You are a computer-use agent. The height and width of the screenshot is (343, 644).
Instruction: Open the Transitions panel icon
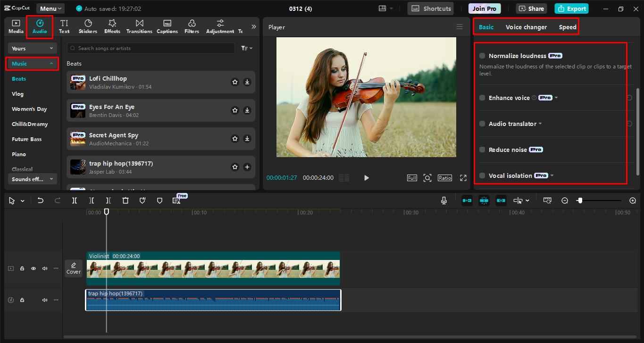139,26
